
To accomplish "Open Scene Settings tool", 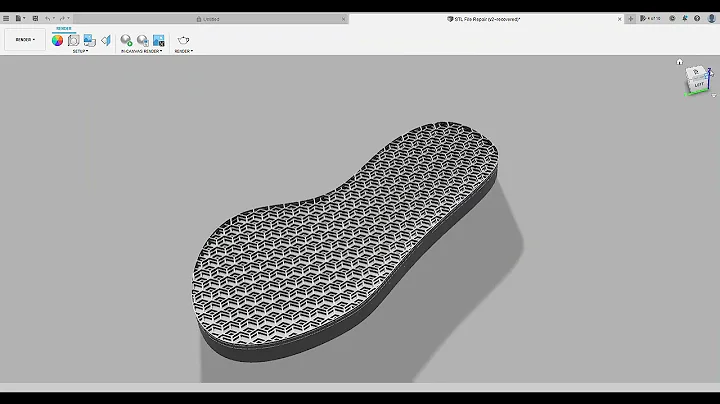I will click(x=73, y=40).
